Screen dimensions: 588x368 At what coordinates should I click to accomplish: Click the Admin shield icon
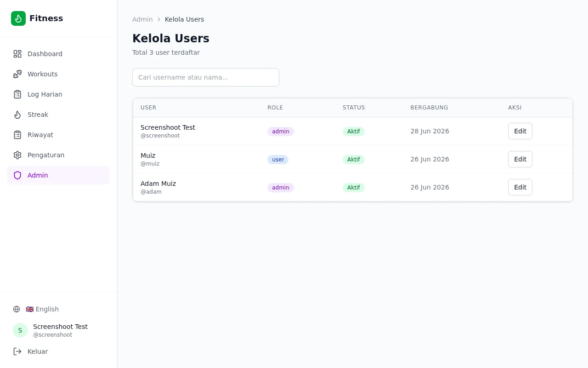17,175
